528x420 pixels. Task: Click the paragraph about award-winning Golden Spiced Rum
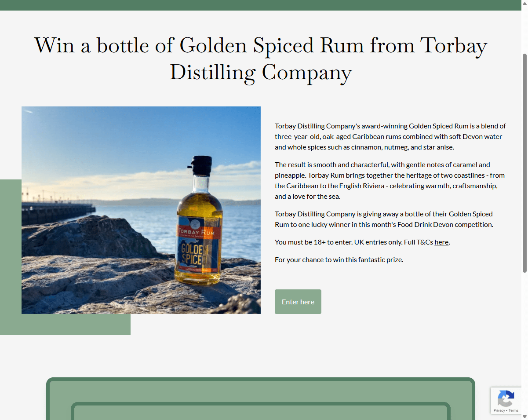(390, 136)
